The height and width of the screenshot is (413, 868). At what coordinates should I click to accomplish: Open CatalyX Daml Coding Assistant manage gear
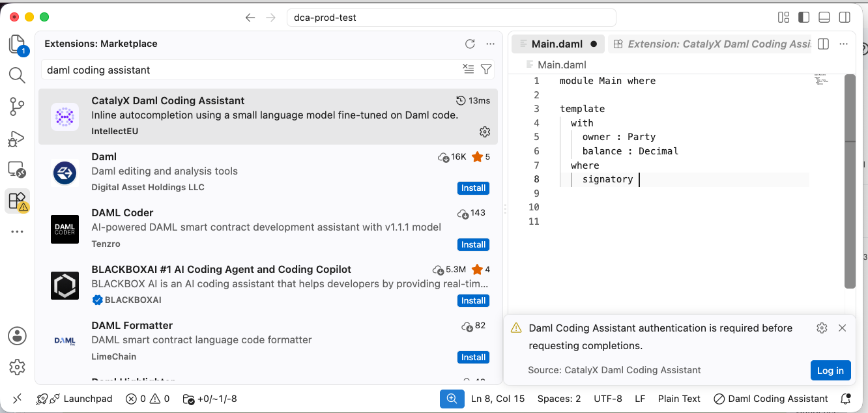tap(485, 132)
